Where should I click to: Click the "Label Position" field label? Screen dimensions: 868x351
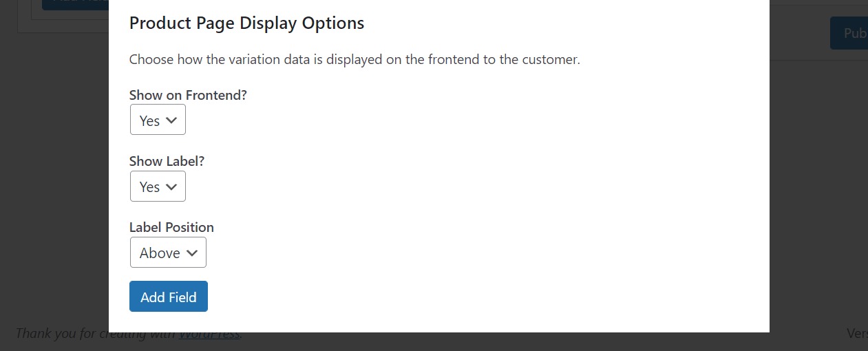(171, 227)
